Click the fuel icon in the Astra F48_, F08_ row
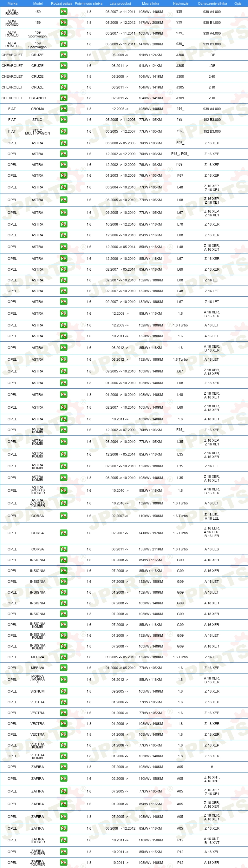Viewport: 248px width, 868px height. coord(63,154)
